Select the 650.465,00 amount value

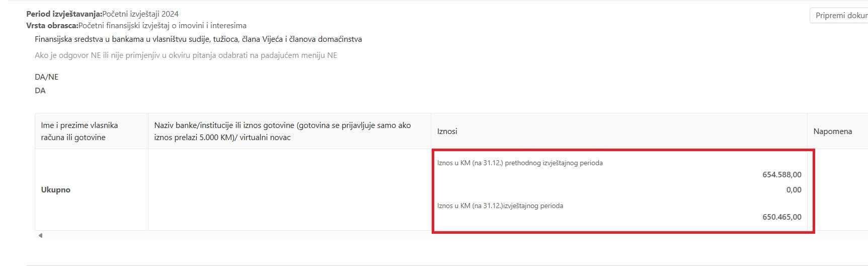point(782,217)
